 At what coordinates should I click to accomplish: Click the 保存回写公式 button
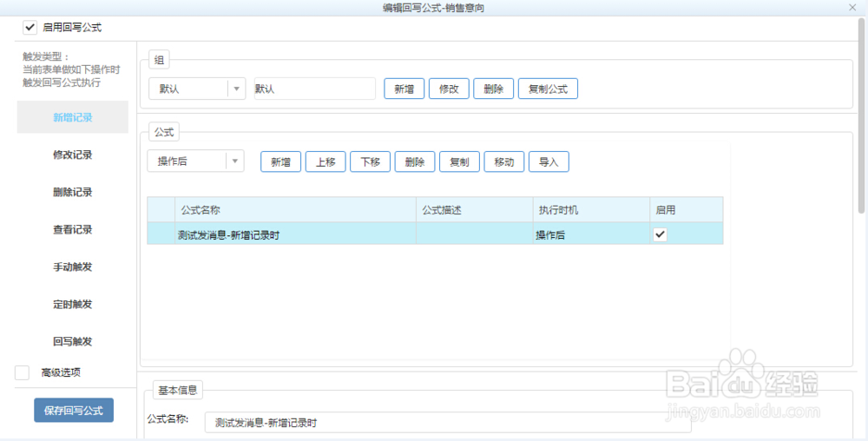pos(74,410)
